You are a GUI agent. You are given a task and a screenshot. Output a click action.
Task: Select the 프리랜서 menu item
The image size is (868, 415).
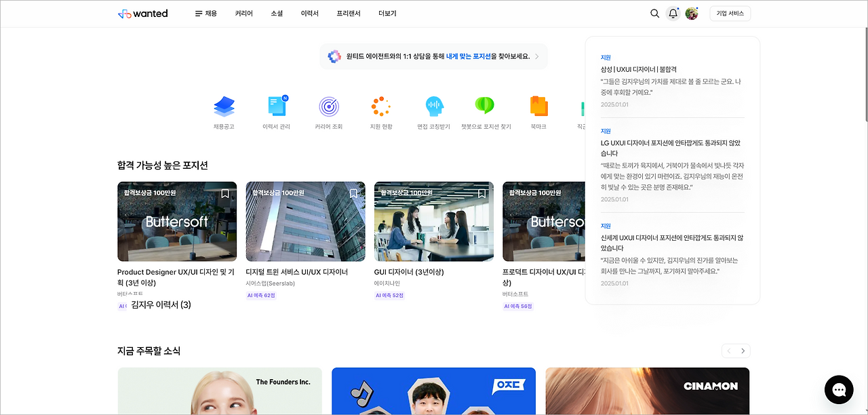click(x=349, y=14)
